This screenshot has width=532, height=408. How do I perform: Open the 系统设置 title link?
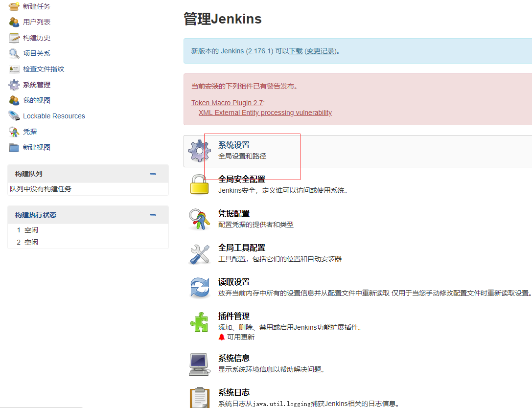pyautogui.click(x=234, y=145)
